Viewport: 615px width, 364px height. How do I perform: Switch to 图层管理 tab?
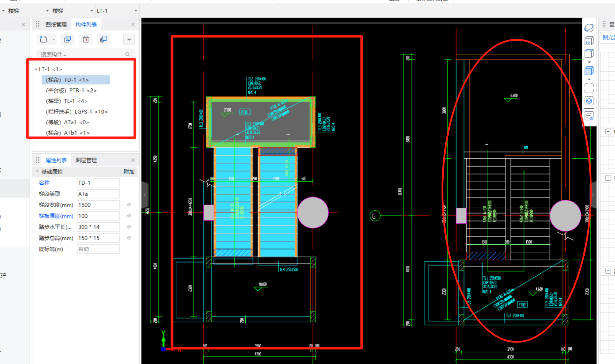86,160
